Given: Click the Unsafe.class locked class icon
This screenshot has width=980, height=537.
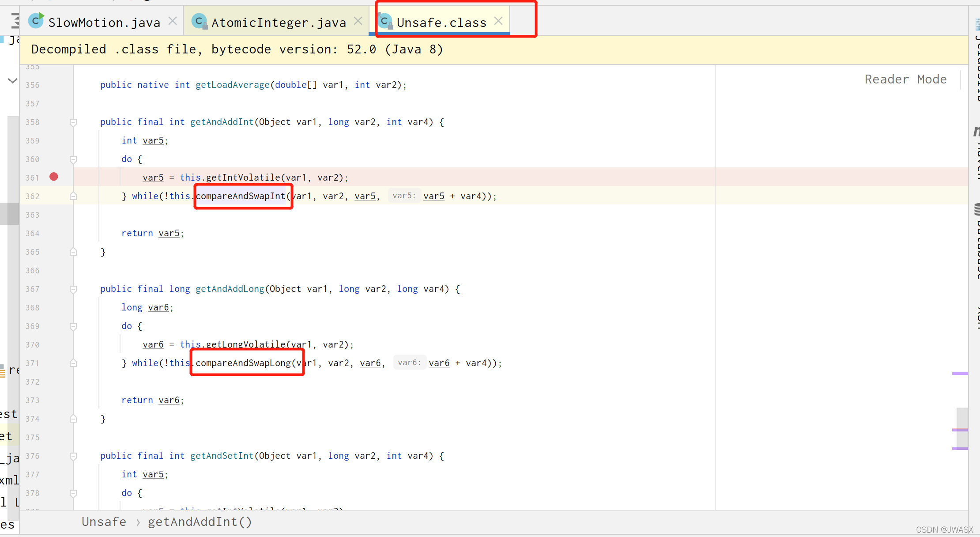Looking at the screenshot, I should click(x=385, y=21).
